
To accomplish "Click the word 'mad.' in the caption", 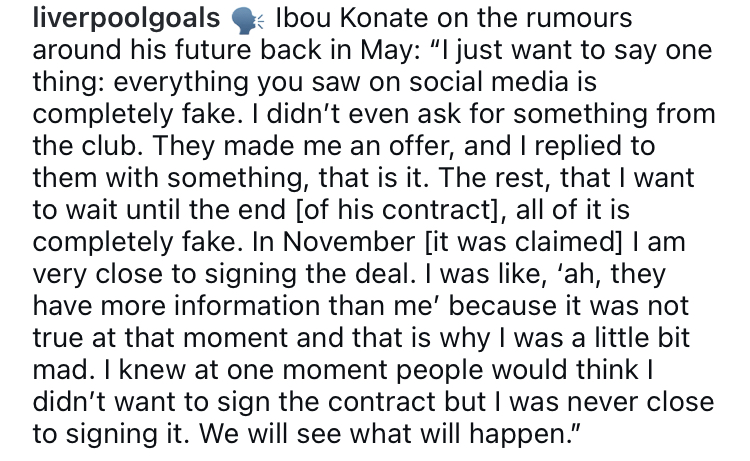I will coord(61,370).
